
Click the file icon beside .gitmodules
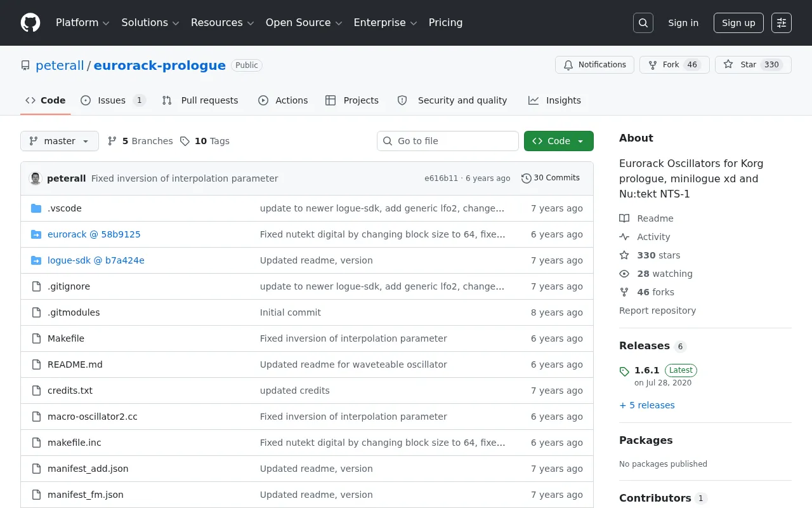click(x=36, y=312)
